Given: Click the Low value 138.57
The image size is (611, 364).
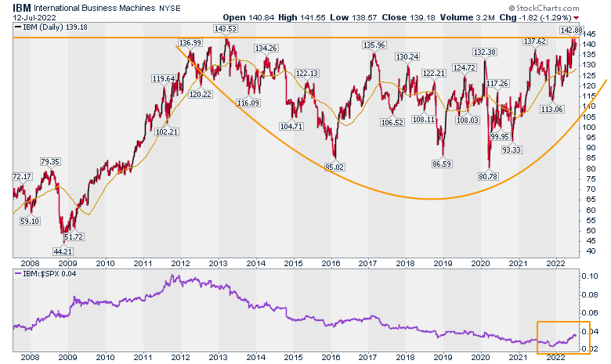Looking at the screenshot, I should click(x=364, y=17).
